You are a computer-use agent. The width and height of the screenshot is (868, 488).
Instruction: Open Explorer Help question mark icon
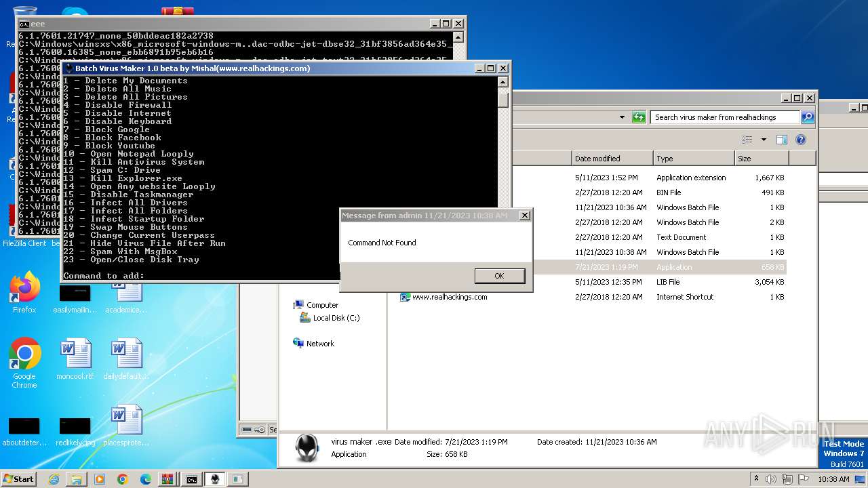800,140
